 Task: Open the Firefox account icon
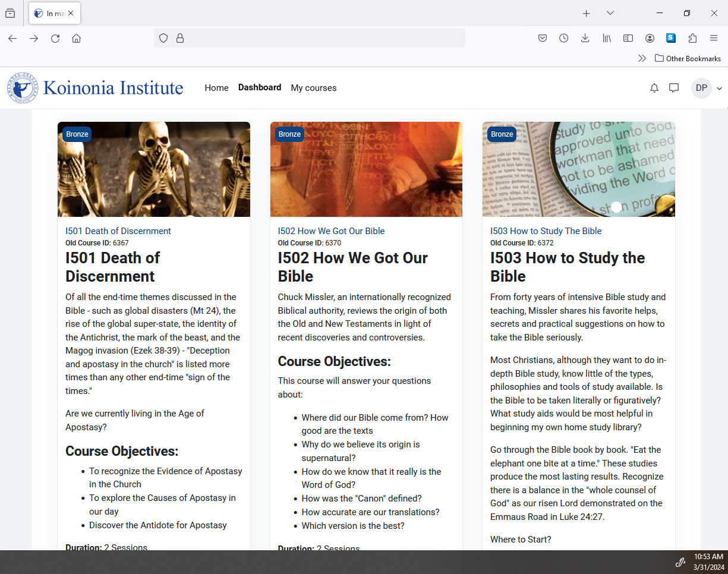(x=650, y=38)
